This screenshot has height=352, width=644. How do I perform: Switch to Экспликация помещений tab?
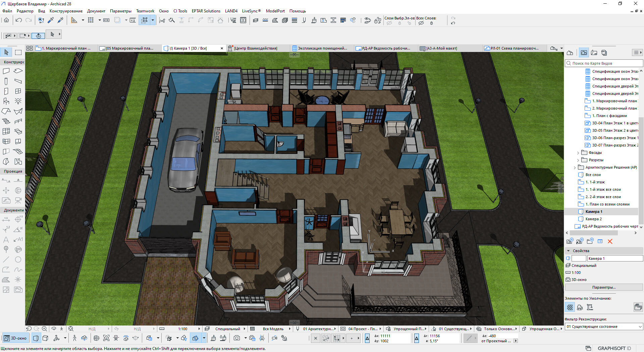[x=320, y=48]
